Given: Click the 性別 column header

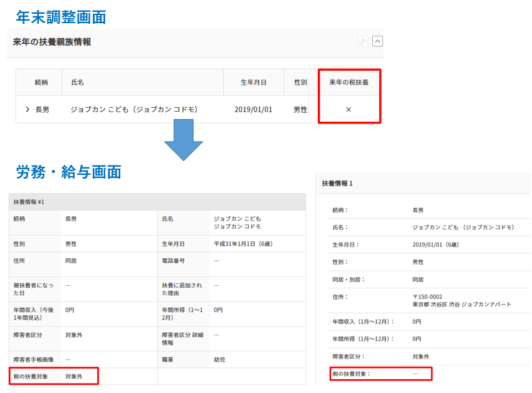Looking at the screenshot, I should pos(300,81).
